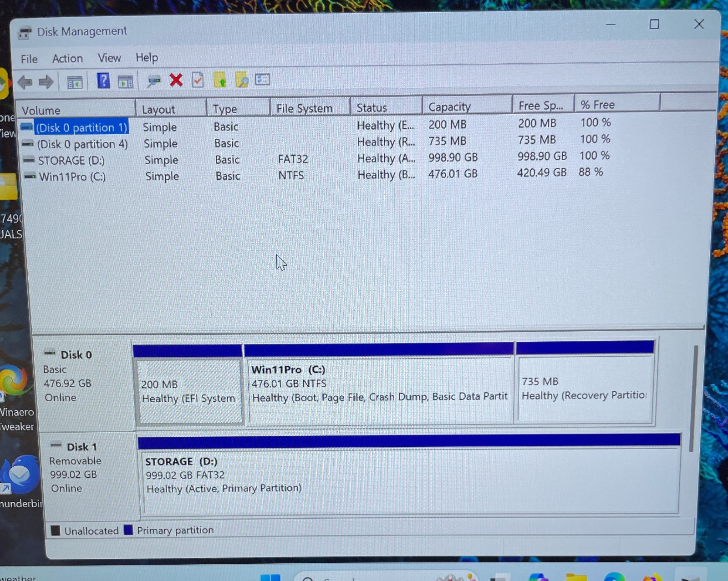The image size is (728, 581).
Task: Sort by Layout column header
Action: pos(171,109)
